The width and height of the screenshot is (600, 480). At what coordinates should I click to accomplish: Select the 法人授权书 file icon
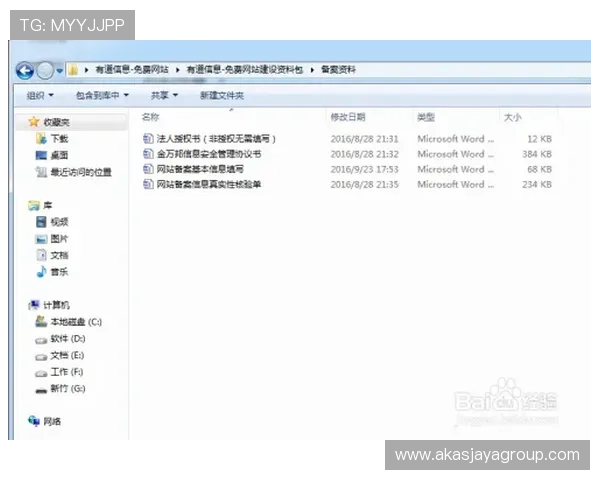[x=148, y=139]
